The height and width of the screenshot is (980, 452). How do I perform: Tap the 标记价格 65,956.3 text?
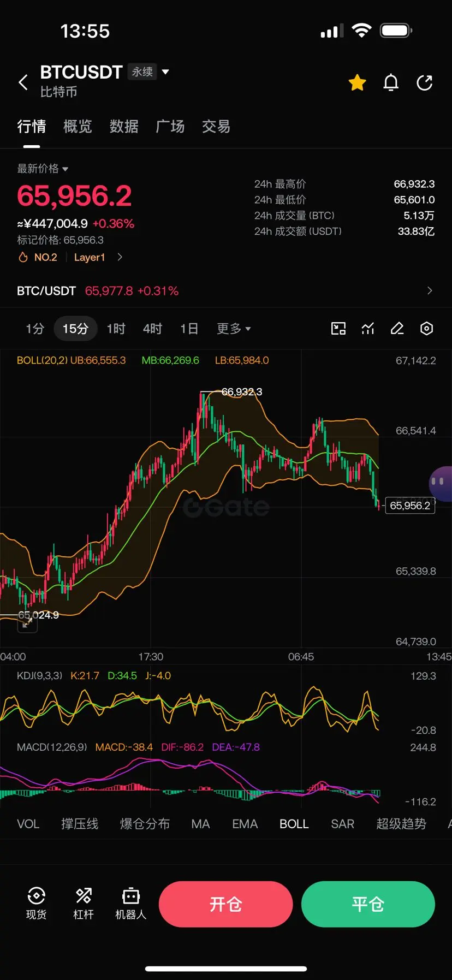60,240
